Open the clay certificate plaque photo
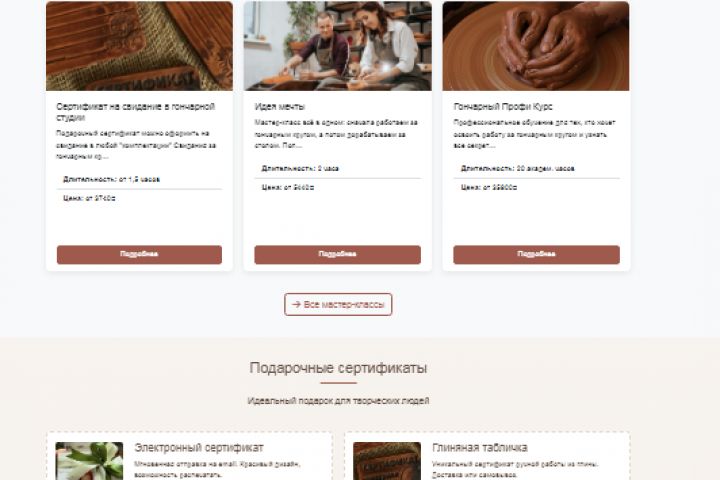 [139, 46]
